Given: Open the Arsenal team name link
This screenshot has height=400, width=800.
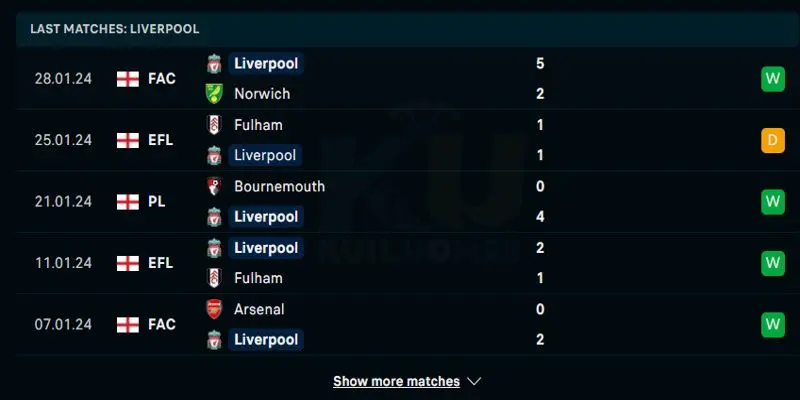Looking at the screenshot, I should pos(259,309).
